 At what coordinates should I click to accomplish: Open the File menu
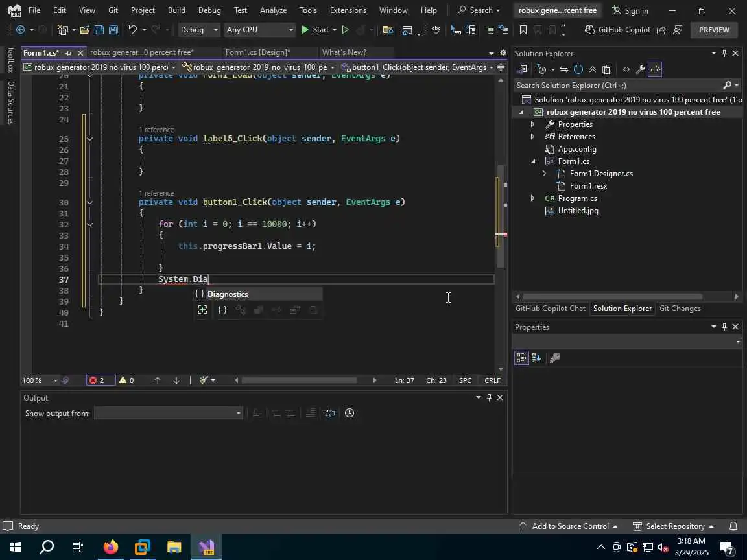tap(34, 10)
